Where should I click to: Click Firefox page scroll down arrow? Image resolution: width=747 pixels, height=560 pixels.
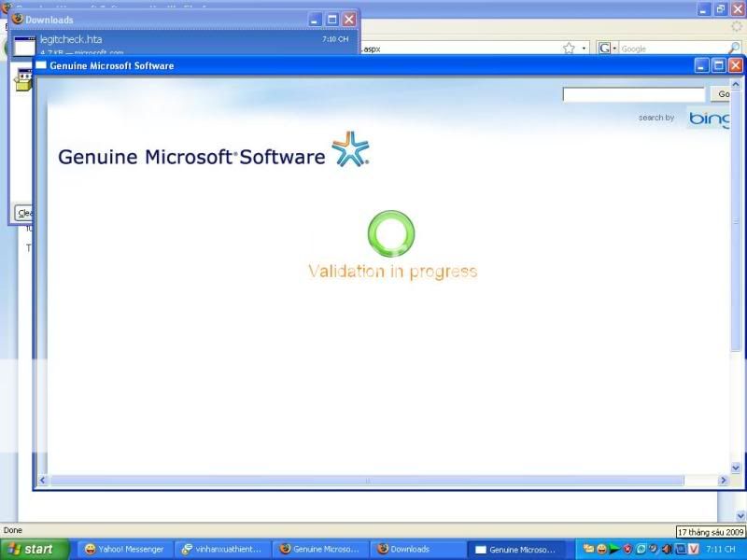tap(740, 516)
